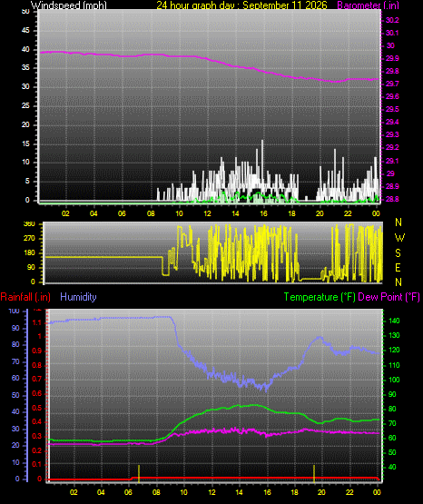Click the "130" temperature axis value

point(394,336)
